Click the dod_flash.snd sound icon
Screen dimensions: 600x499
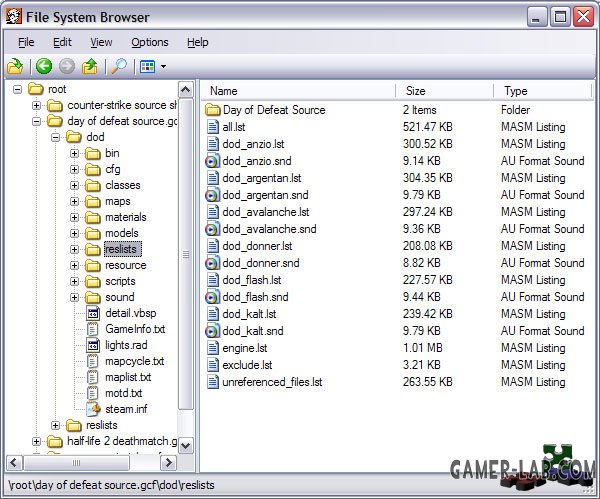tap(212, 297)
